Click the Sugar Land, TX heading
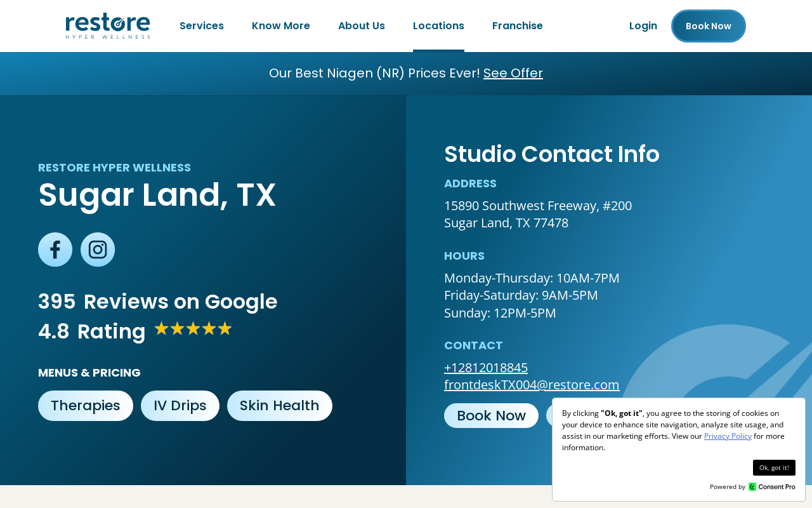This screenshot has height=508, width=812. click(157, 195)
